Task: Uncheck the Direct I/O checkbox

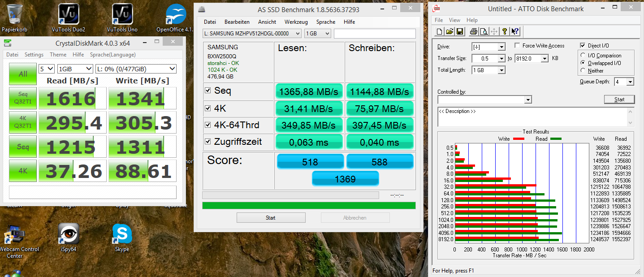Action: point(583,46)
